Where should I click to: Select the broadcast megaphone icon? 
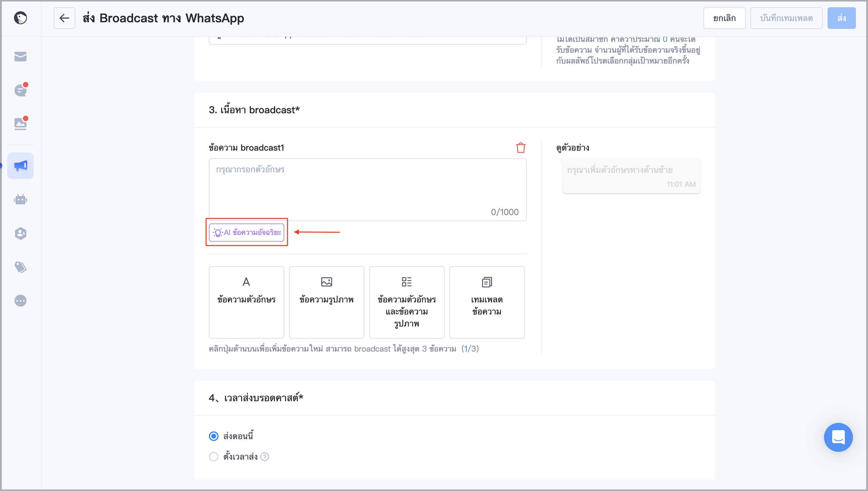click(x=20, y=166)
